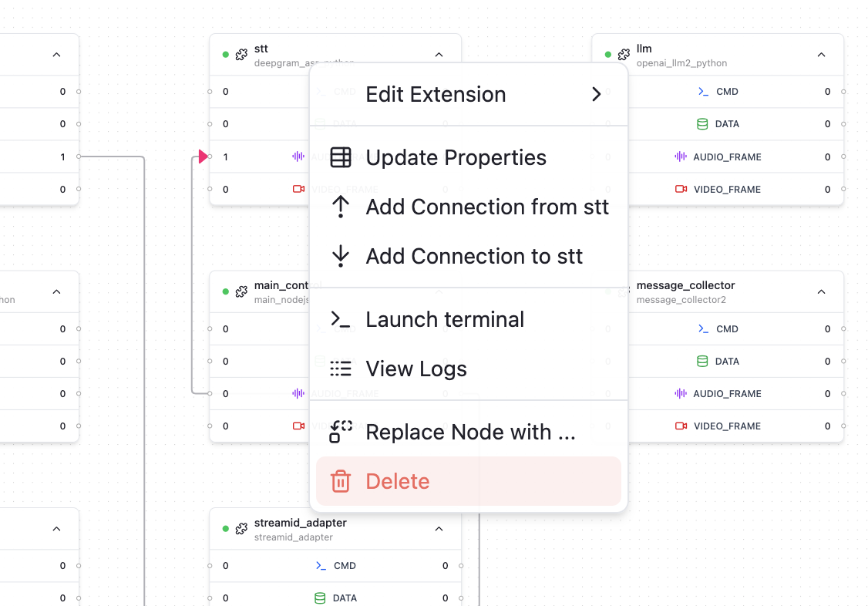Image resolution: width=868 pixels, height=606 pixels.
Task: Collapse the streamid_adapter node chevron
Action: (x=439, y=529)
